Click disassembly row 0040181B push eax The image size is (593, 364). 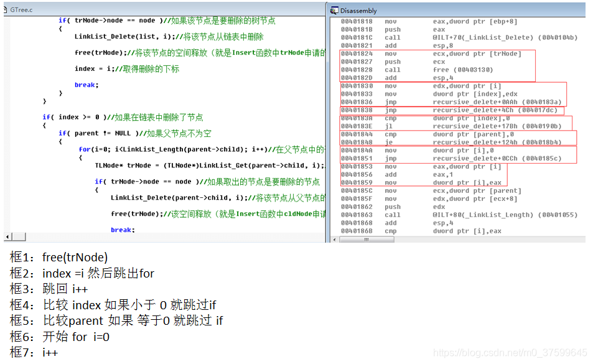pyautogui.click(x=393, y=29)
